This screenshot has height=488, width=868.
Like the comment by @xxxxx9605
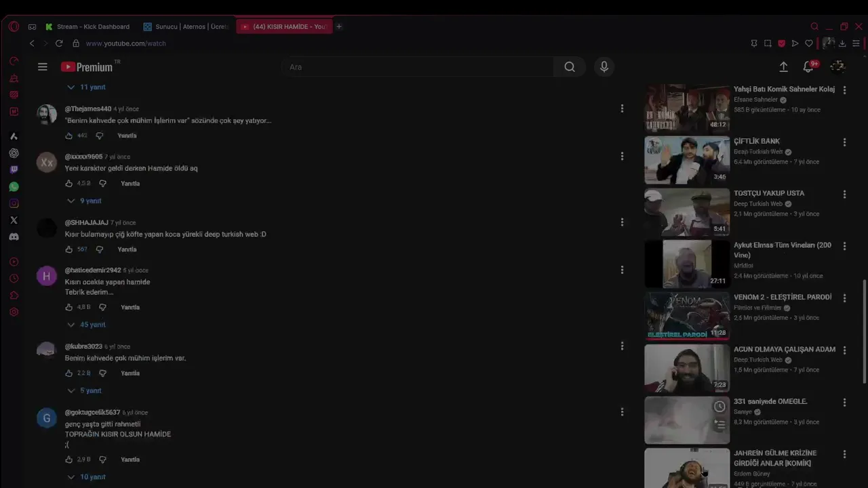[68, 184]
